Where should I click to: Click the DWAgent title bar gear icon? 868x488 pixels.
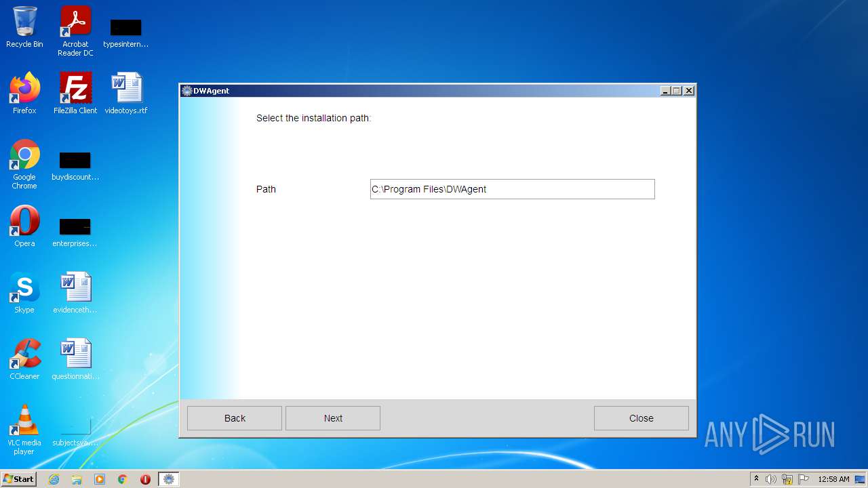click(x=187, y=91)
